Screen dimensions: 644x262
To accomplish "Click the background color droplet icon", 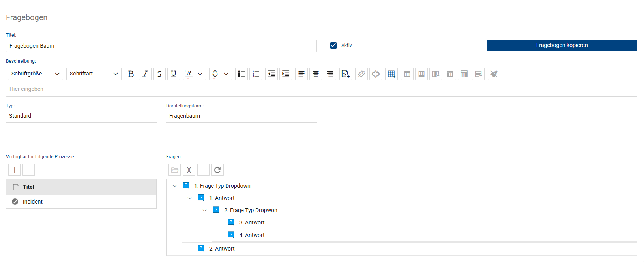I will point(215,74).
